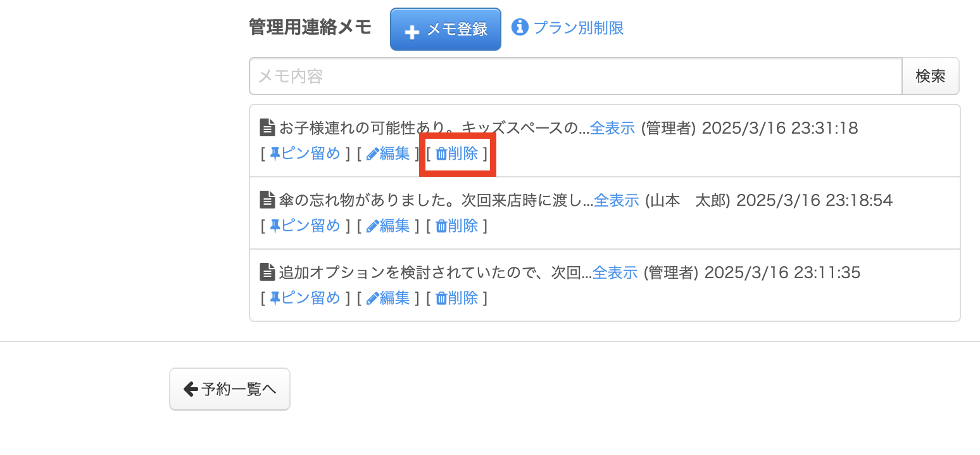This screenshot has width=980, height=455.
Task: Focus the メモ内容 search field
Action: 575,77
